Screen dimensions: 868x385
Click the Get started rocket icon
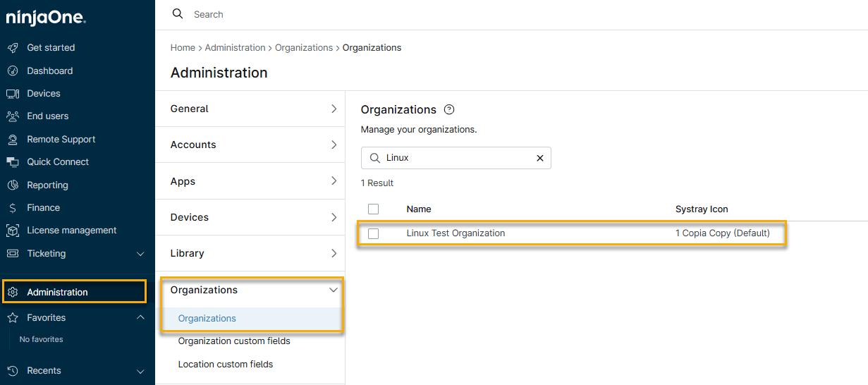[x=12, y=48]
